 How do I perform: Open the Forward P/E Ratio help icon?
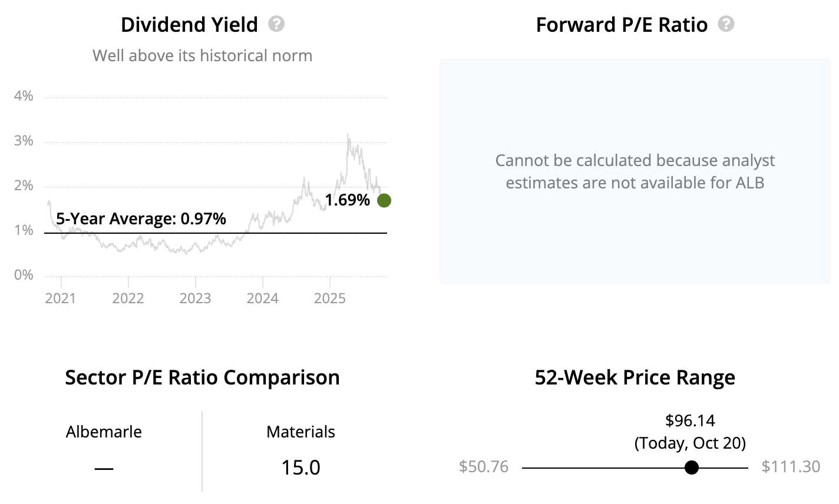coord(726,24)
